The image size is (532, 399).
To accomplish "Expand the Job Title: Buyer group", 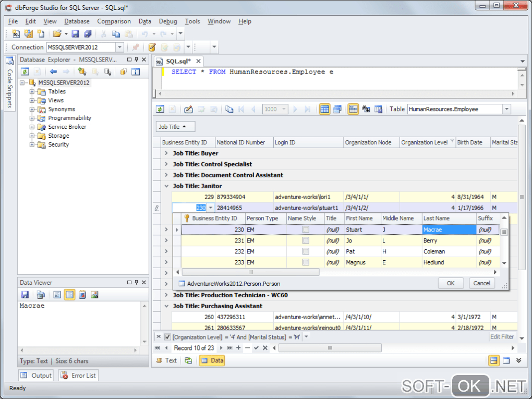I will (166, 153).
